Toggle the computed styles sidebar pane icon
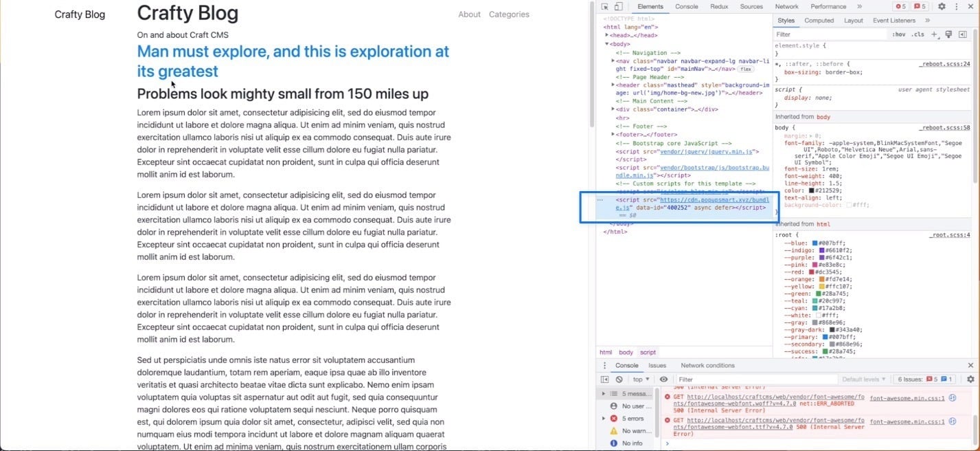Image resolution: width=980 pixels, height=451 pixels. (x=963, y=34)
